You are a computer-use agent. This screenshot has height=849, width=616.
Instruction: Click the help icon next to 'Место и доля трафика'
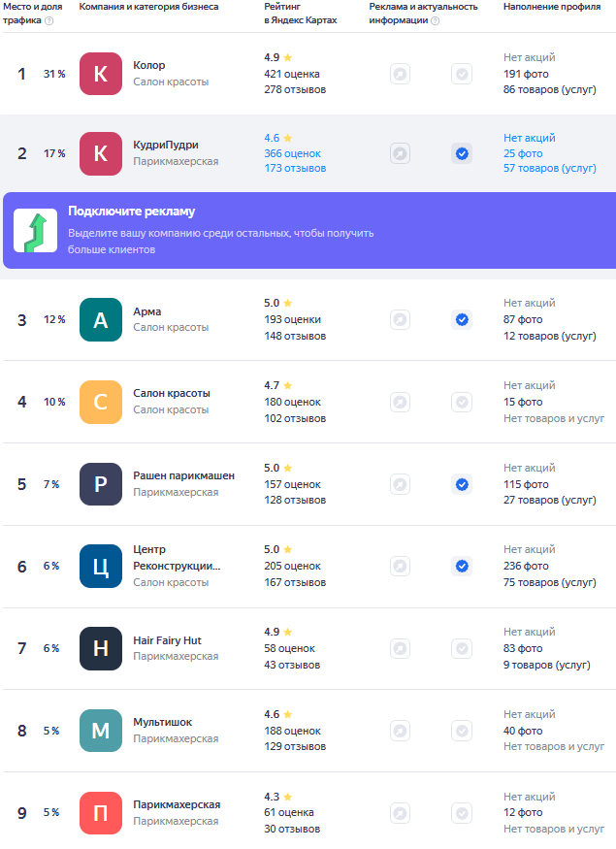click(49, 20)
